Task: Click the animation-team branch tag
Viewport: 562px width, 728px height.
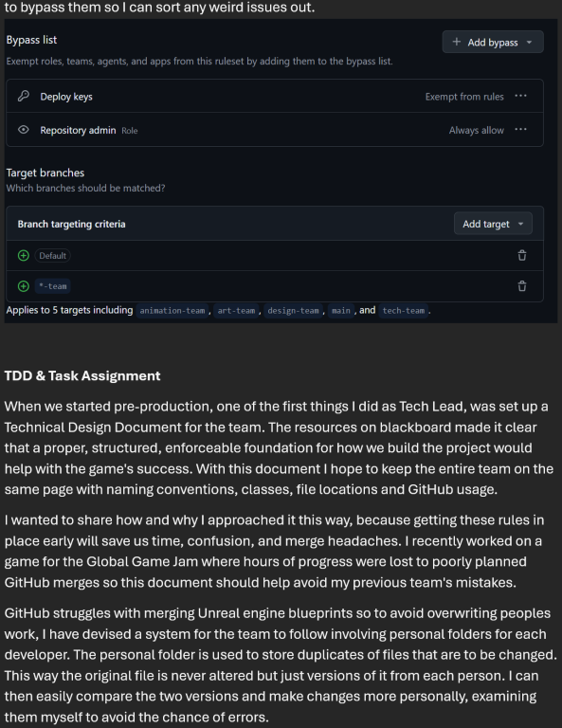Action: click(172, 311)
